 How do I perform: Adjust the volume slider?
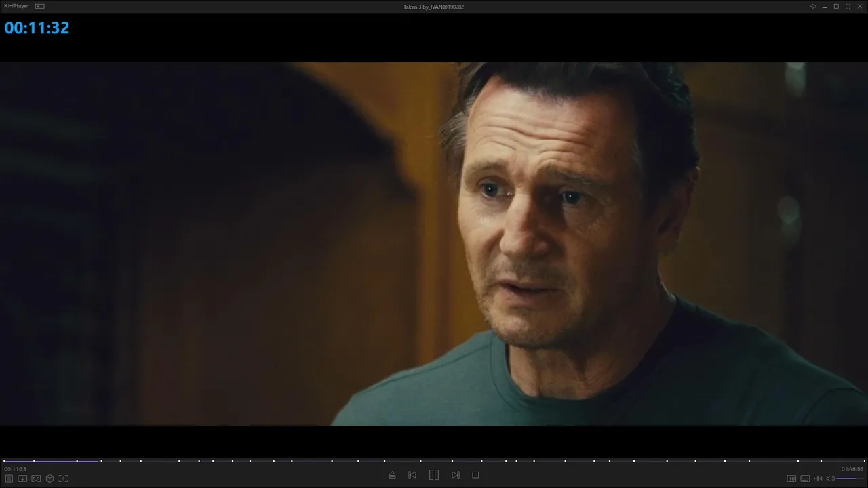point(850,479)
